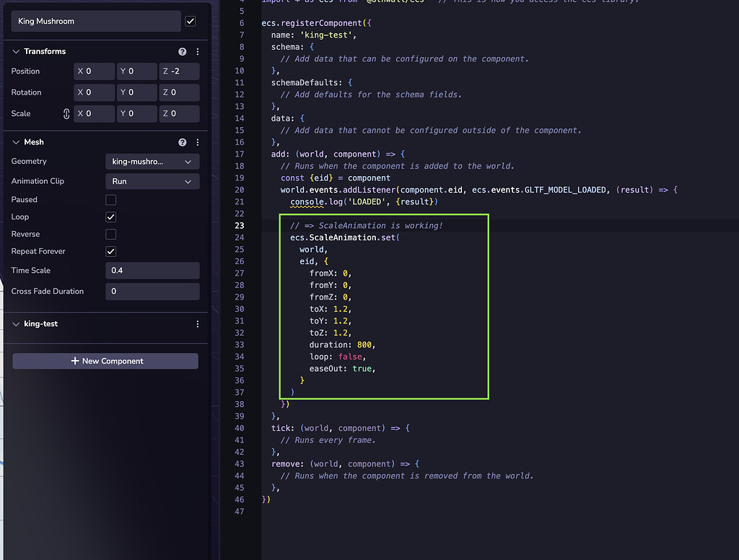Viewport: 739px width, 560px height.
Task: Uncheck the Loop checkbox
Action: click(x=110, y=216)
